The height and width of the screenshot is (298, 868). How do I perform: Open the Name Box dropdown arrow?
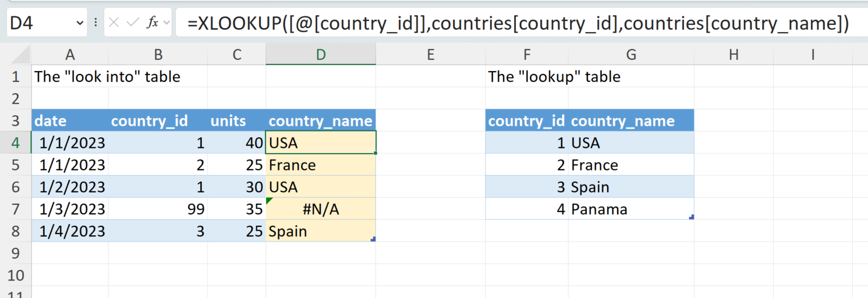point(79,23)
